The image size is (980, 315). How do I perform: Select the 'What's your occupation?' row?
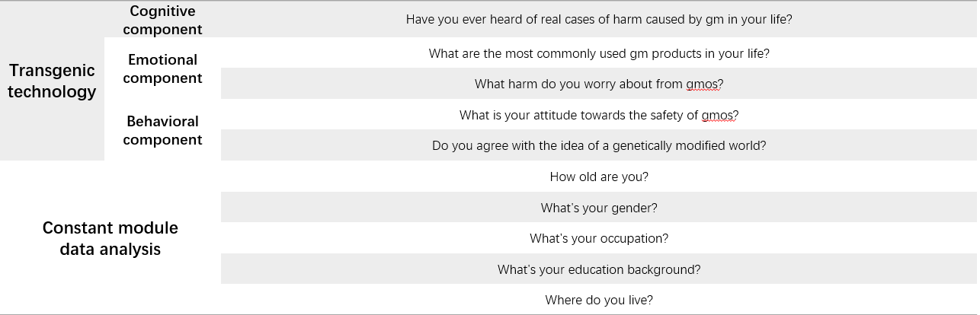point(599,239)
